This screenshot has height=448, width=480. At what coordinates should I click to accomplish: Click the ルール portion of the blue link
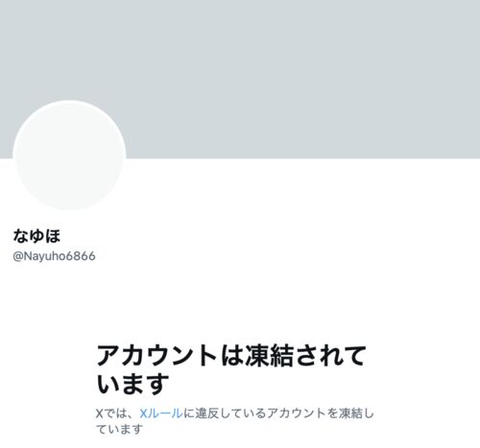click(x=165, y=413)
